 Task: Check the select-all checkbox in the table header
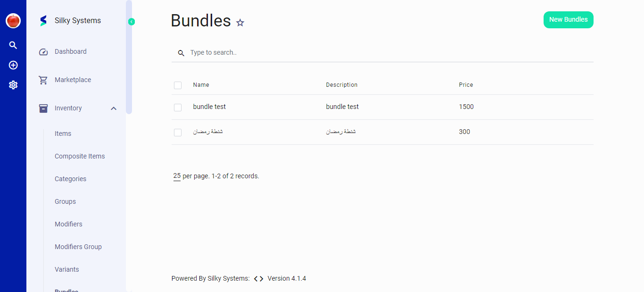tap(178, 85)
